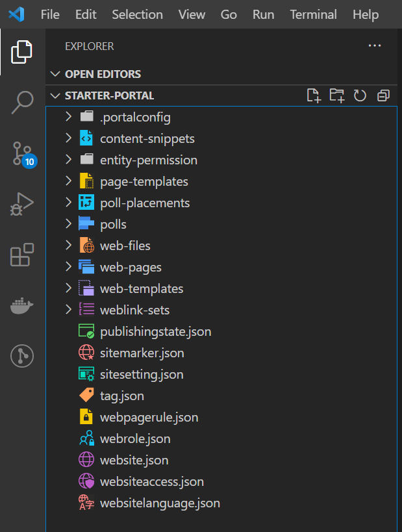The height and width of the screenshot is (532, 402).
Task: Click the New File icon in explorer header
Action: [x=314, y=95]
